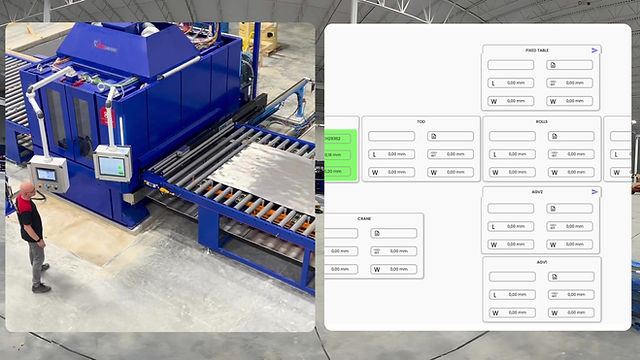Select the thickness icon field in ROLLS panel
Image resolution: width=640 pixels, height=360 pixels.
pos(571,154)
